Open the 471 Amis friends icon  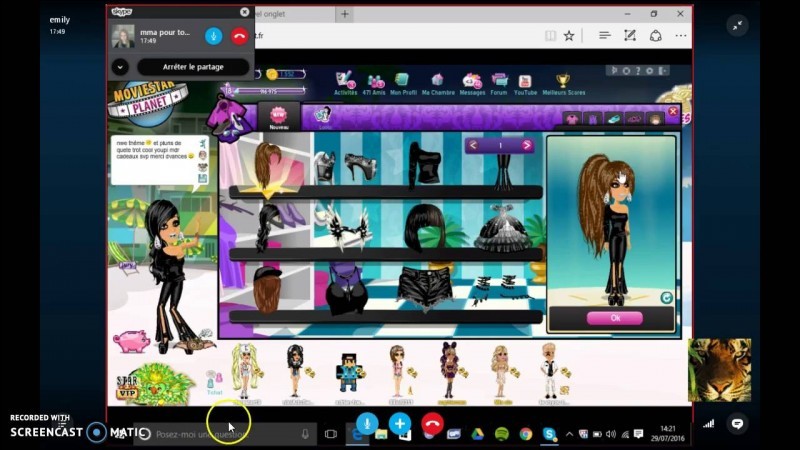click(x=374, y=83)
